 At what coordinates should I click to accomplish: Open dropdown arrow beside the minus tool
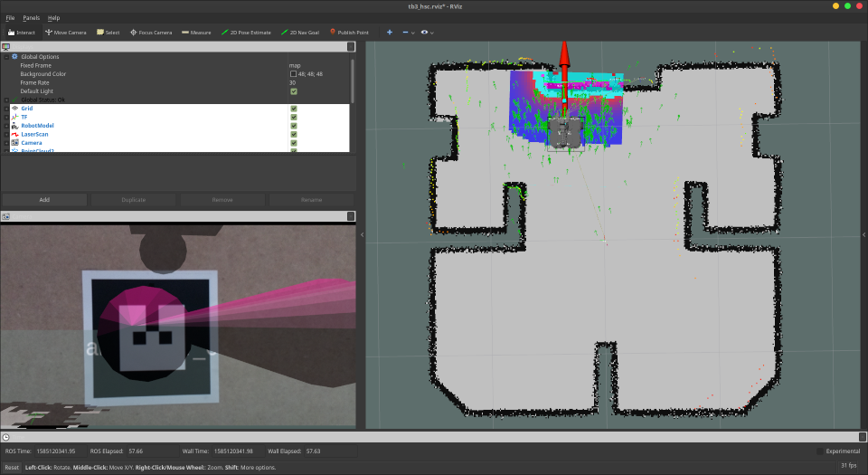tap(413, 33)
